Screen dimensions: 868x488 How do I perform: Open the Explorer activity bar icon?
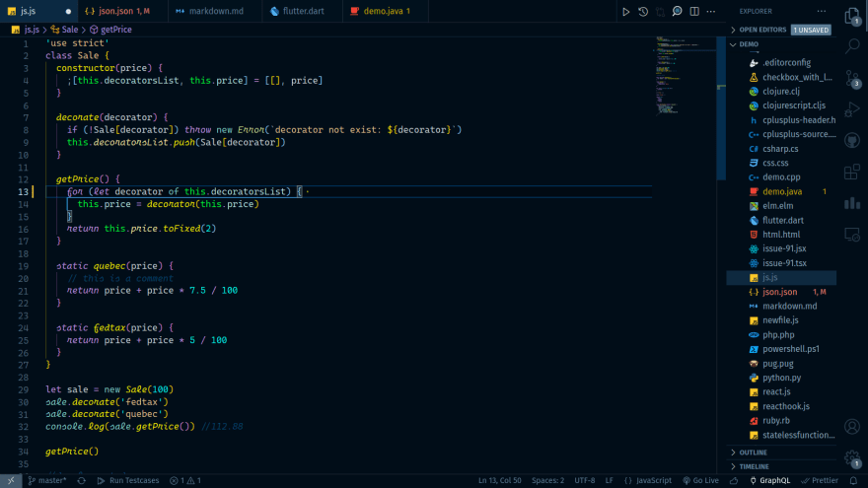(852, 16)
